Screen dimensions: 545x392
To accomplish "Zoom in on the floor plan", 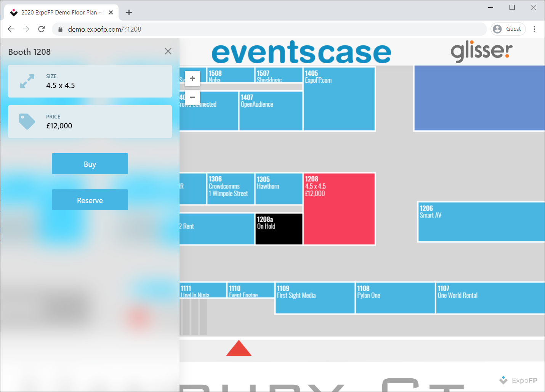I will [192, 78].
